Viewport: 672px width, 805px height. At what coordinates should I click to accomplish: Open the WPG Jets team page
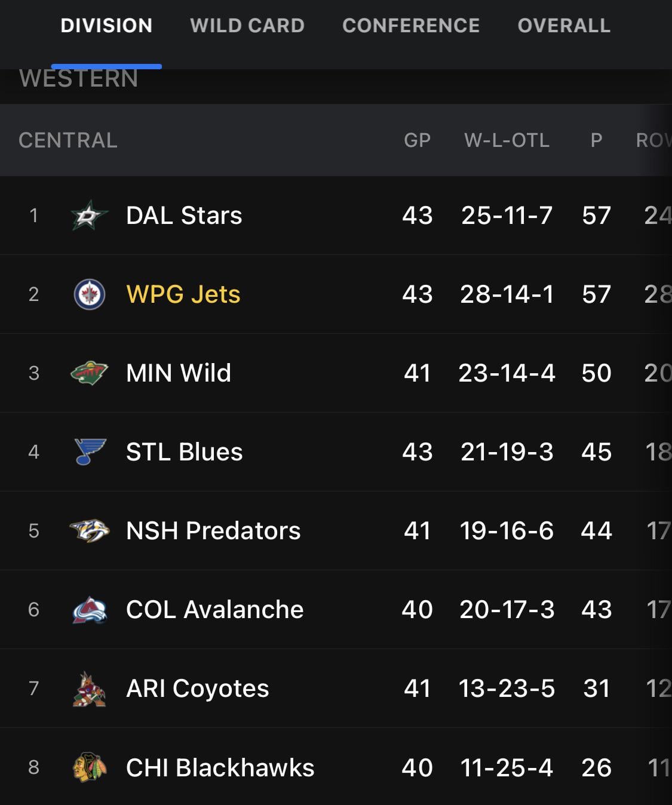[183, 294]
